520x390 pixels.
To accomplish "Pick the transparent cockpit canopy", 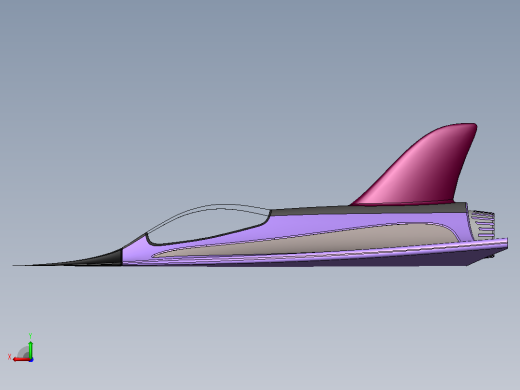I will point(210,223).
